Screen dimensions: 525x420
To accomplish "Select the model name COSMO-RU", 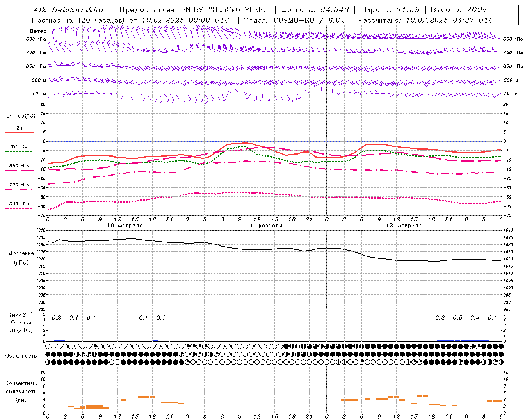I will [x=294, y=20].
